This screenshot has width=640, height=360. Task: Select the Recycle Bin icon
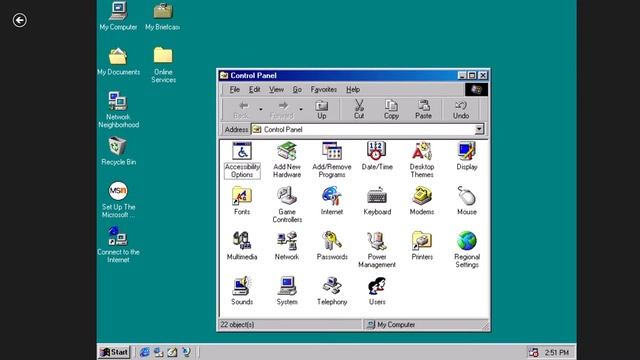tap(118, 151)
